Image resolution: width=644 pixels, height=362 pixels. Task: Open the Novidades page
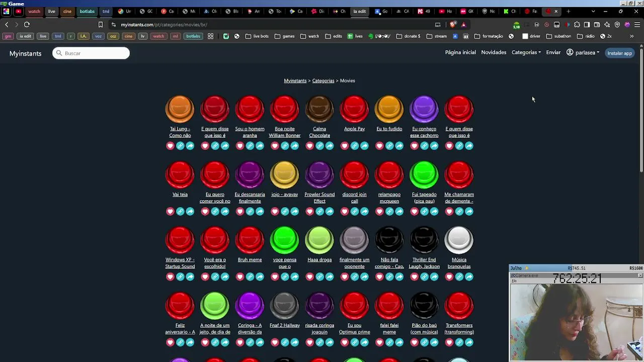(494, 52)
